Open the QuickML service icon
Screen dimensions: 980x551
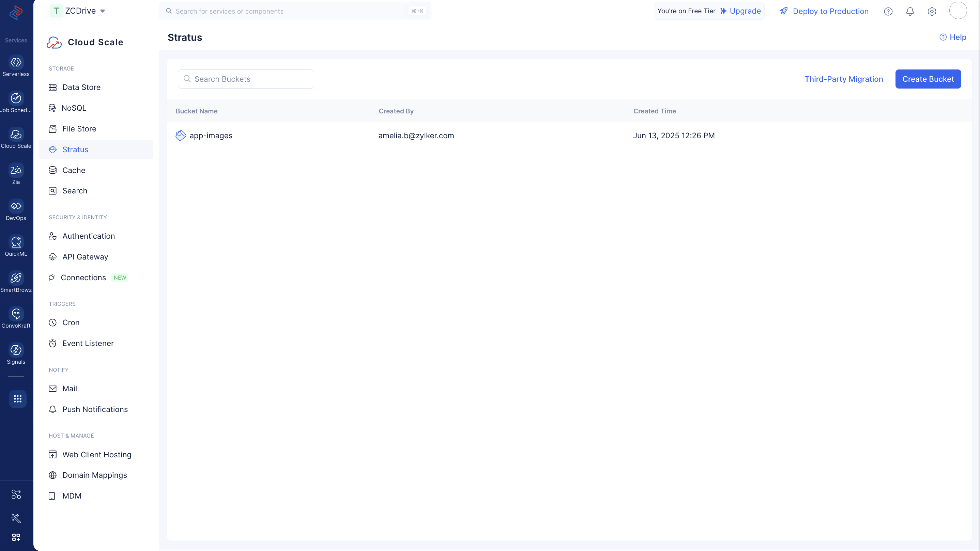(x=16, y=242)
